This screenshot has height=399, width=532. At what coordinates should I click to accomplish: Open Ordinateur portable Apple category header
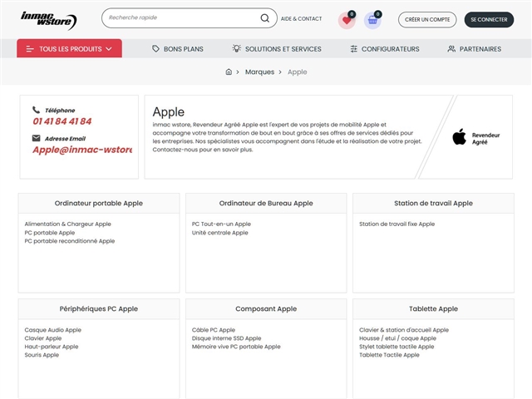coord(99,203)
